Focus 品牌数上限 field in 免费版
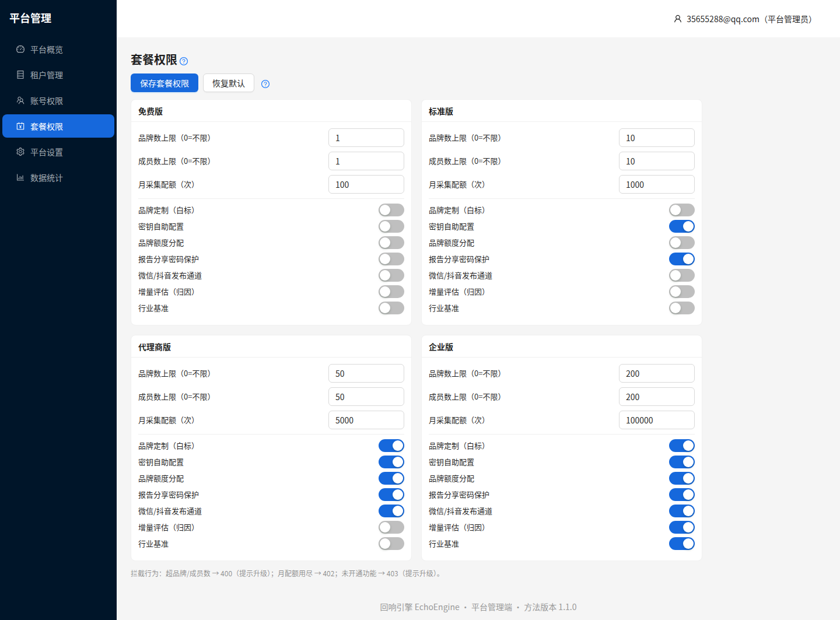The image size is (840, 620). (366, 138)
